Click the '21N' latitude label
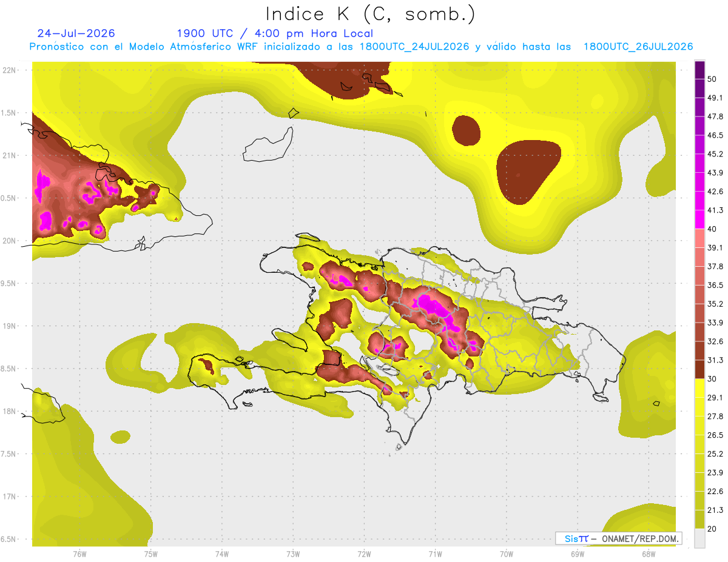This screenshot has width=728, height=562. click(9, 155)
